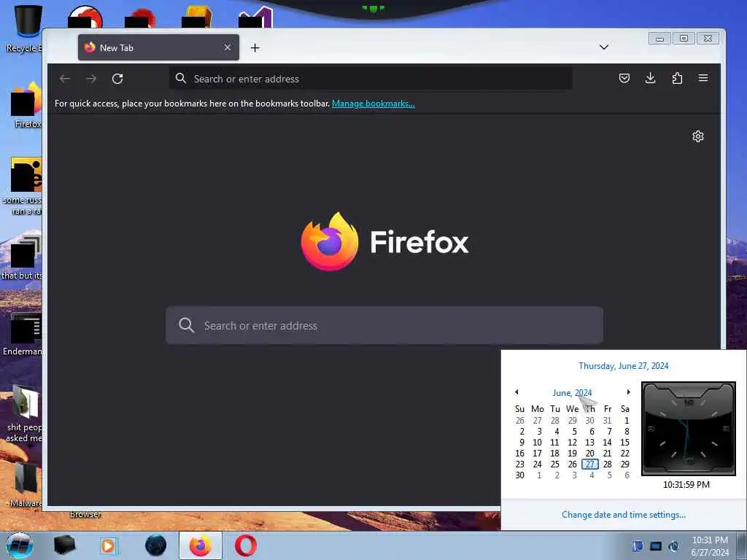The width and height of the screenshot is (747, 560).
Task: Go to next month in calendar
Action: [628, 392]
